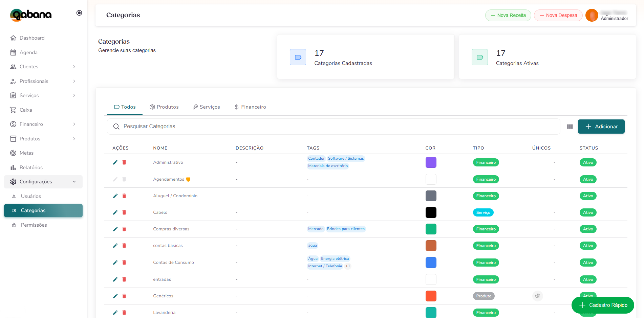Click the fingerprint icon in Genéricos row
The height and width of the screenshot is (318, 644).
537,296
